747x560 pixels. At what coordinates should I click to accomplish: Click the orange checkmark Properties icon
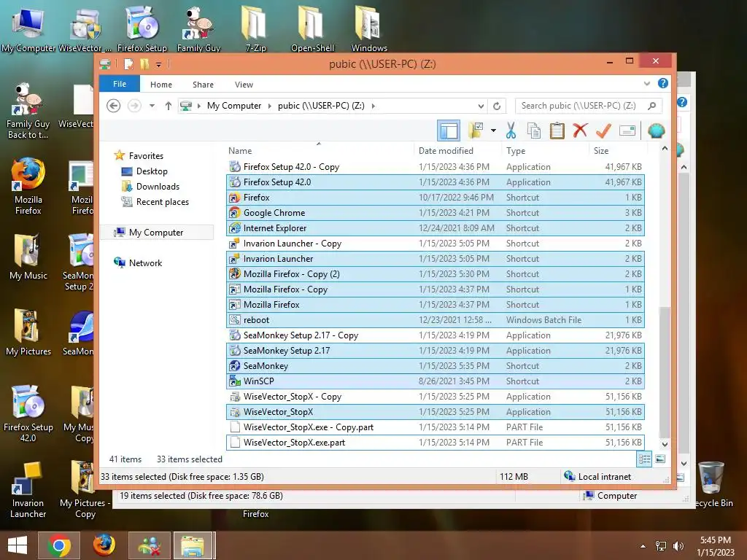click(603, 131)
